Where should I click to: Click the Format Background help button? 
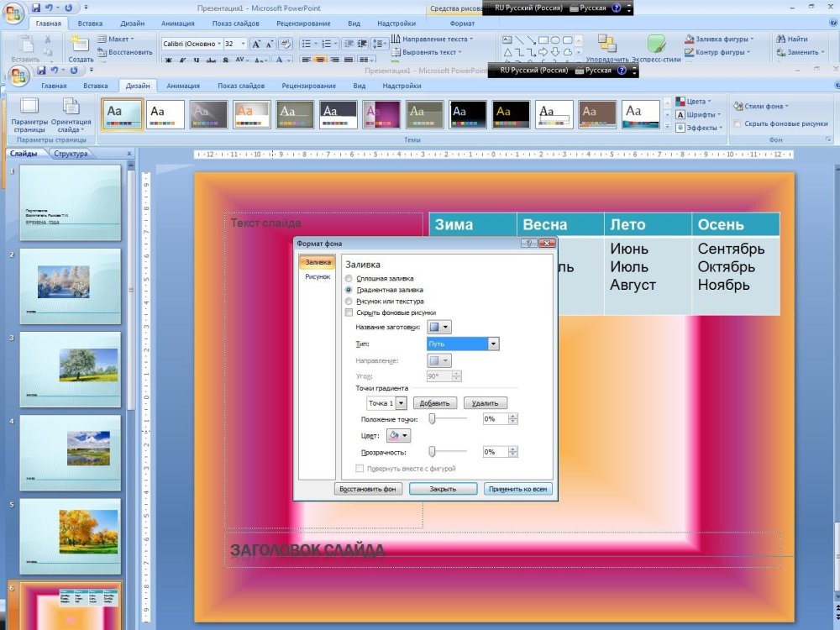[528, 244]
